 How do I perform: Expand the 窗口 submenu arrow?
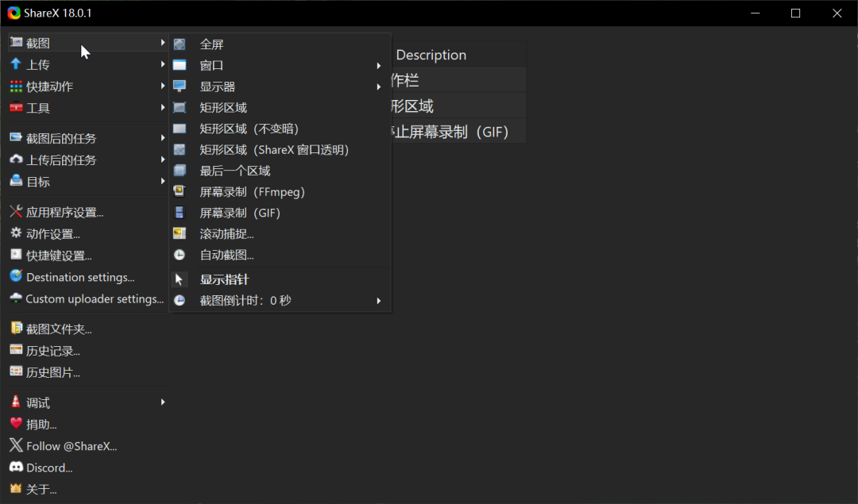tap(379, 66)
